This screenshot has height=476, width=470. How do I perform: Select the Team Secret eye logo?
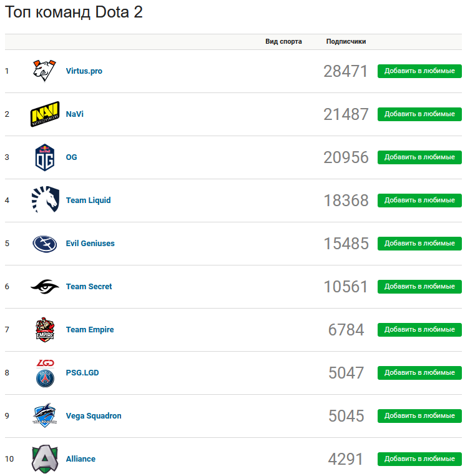[x=45, y=287]
